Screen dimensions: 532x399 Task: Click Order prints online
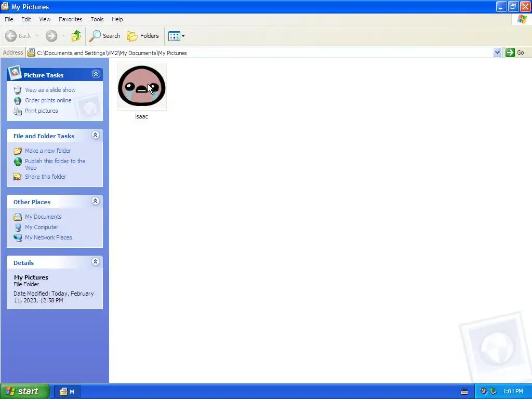click(48, 100)
